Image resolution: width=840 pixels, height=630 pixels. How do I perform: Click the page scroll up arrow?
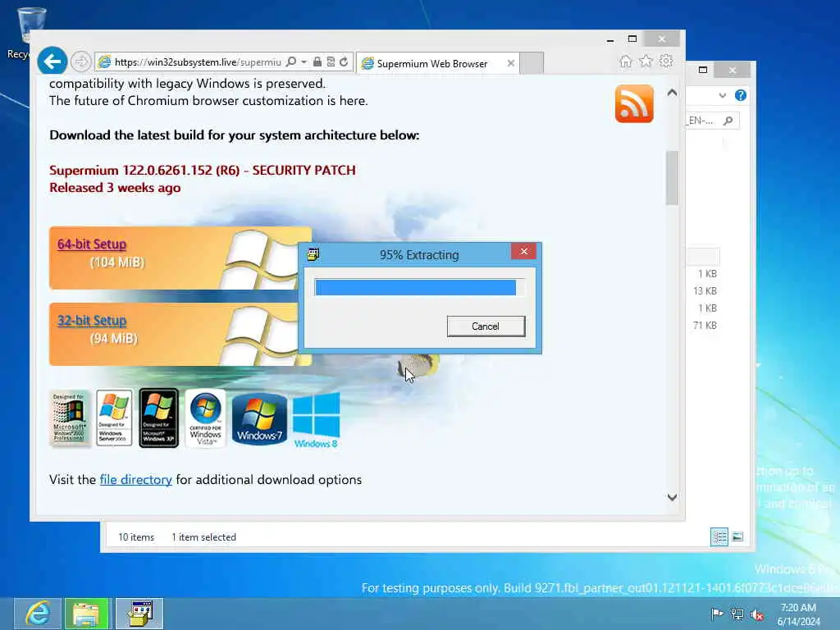[673, 93]
